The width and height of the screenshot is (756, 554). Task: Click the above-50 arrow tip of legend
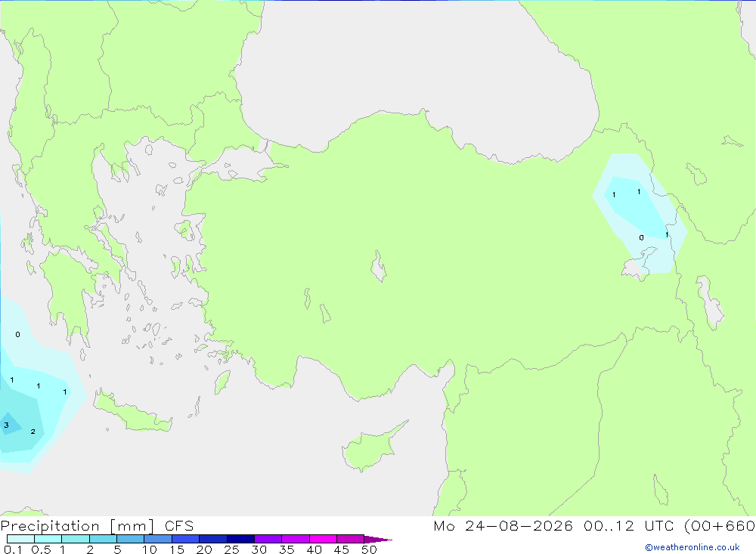[378, 539]
